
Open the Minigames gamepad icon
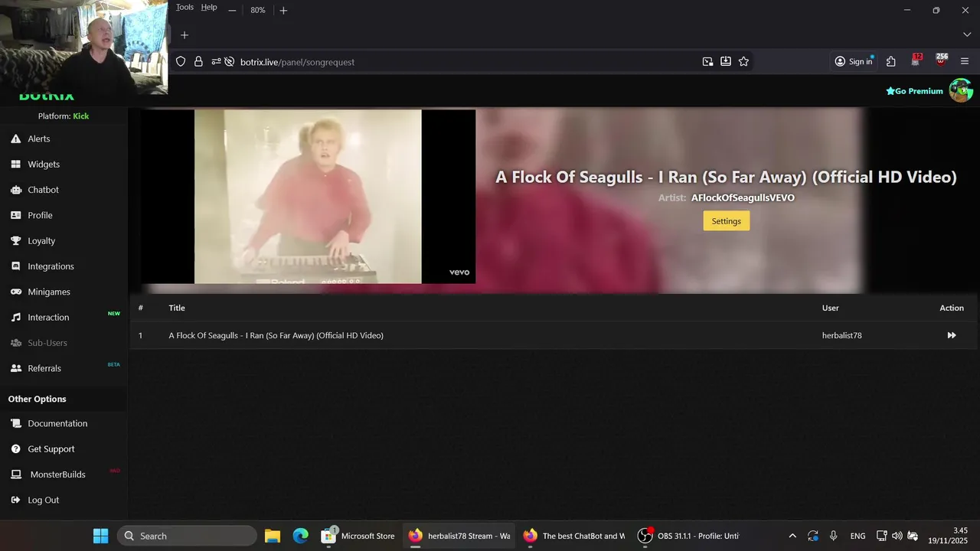(15, 292)
